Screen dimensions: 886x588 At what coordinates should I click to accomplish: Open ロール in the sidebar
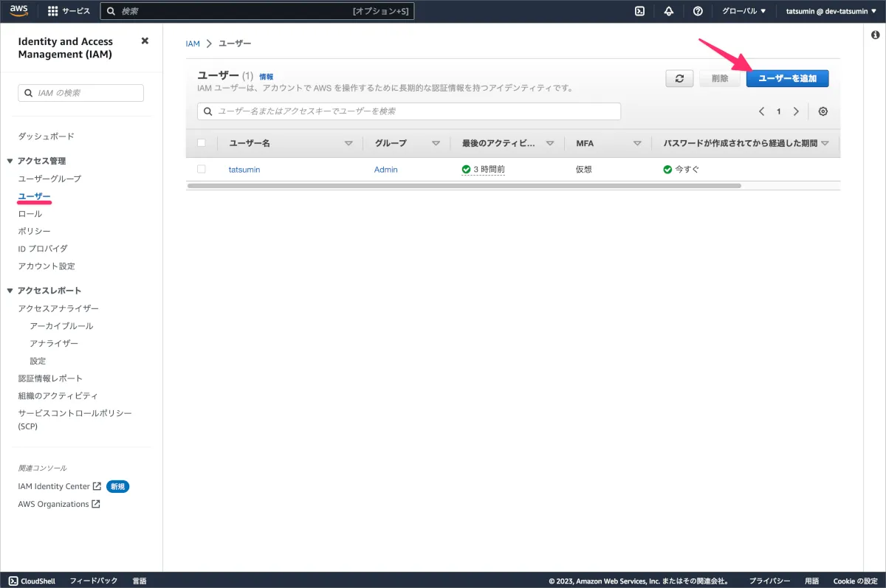click(x=30, y=214)
